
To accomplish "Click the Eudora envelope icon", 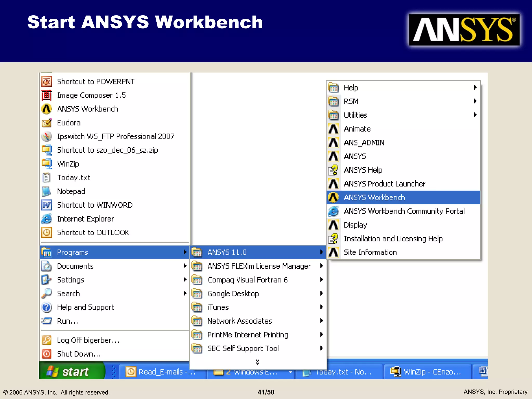I will 47,123.
